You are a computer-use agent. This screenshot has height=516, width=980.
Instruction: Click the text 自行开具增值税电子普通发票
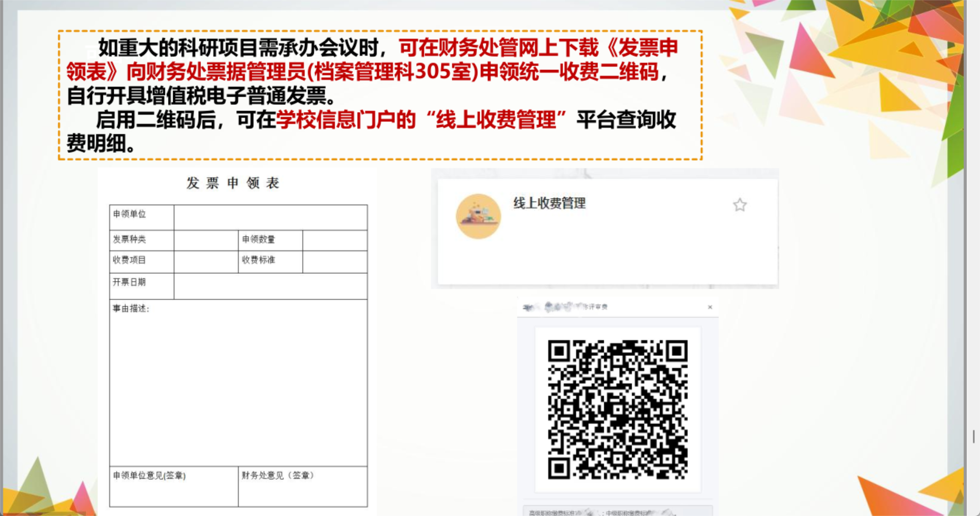click(197, 96)
